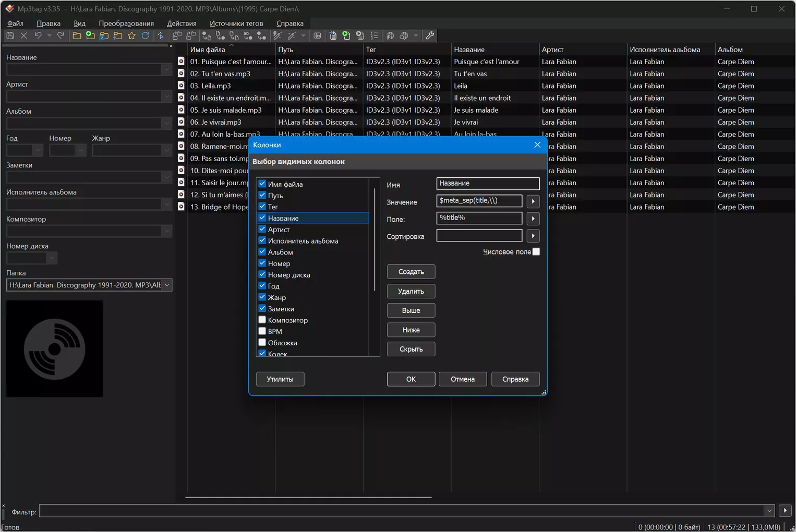Viewport: 796px width, 532px height.
Task: Uncheck the 'Имя файла' column checkbox
Action: (262, 184)
